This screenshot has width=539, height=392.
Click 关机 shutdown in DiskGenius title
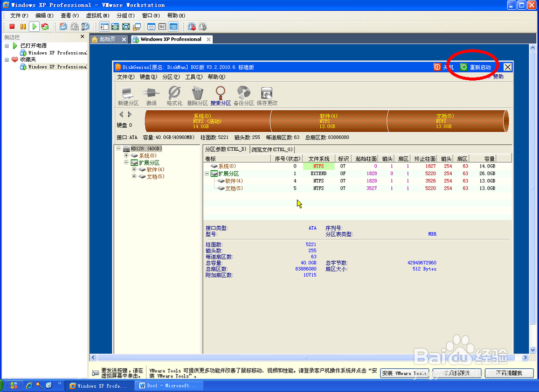444,67
